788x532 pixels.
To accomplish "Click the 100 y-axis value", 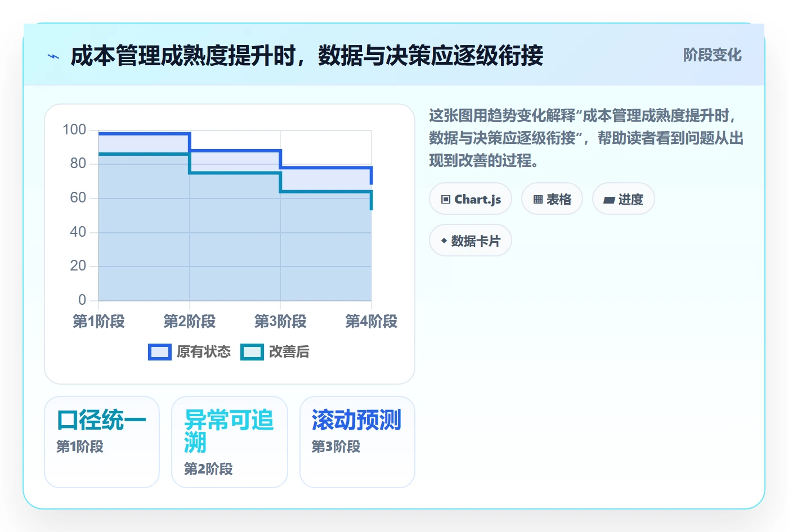I will 74,130.
